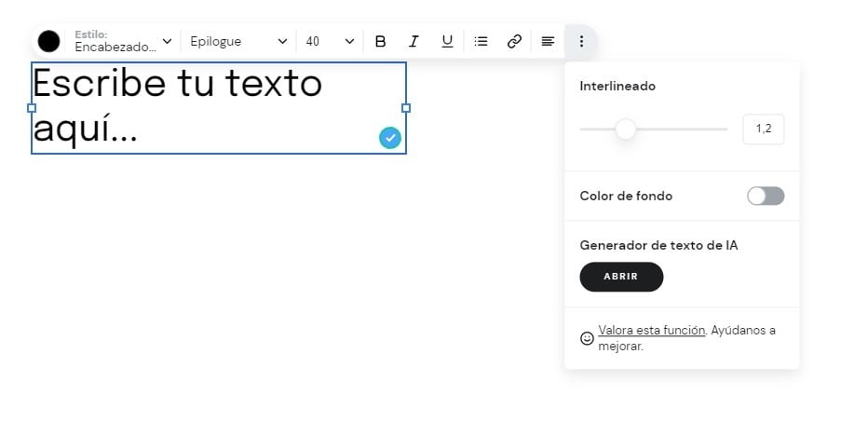Viewport: 868px width, 422px height.
Task: Open the Valora esta función link
Action: [651, 330]
